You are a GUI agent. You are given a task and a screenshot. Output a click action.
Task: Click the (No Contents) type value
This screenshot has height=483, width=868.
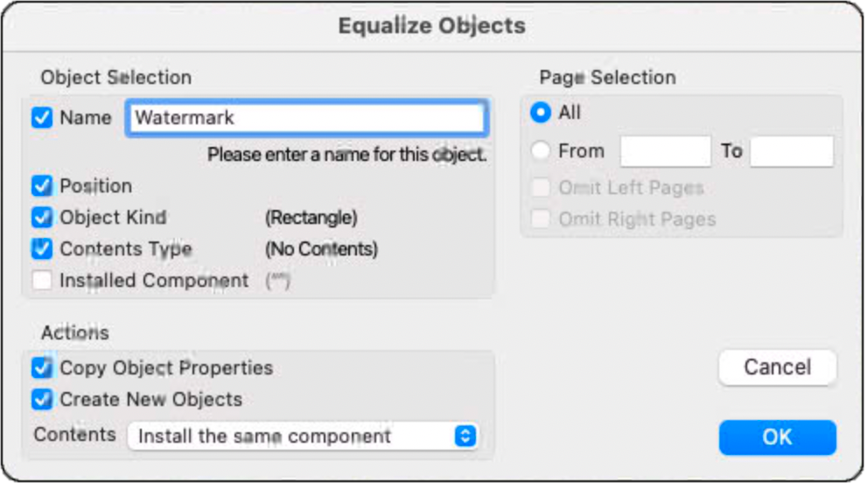[321, 249]
